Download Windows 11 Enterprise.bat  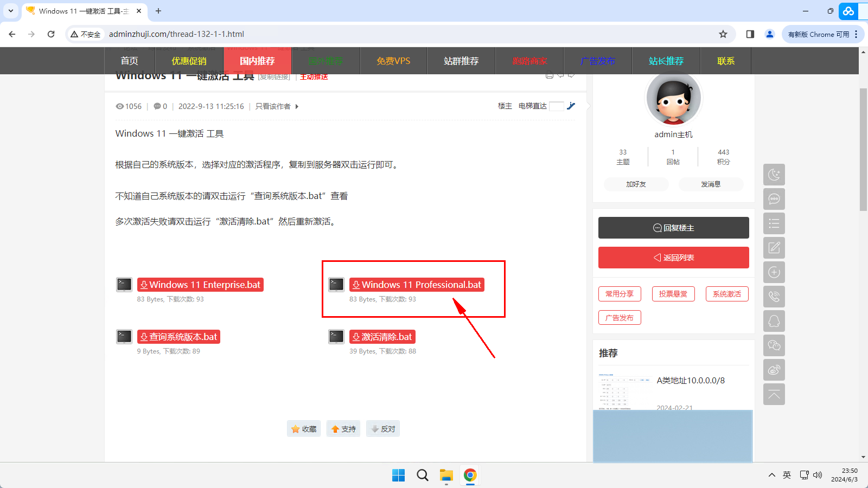200,285
